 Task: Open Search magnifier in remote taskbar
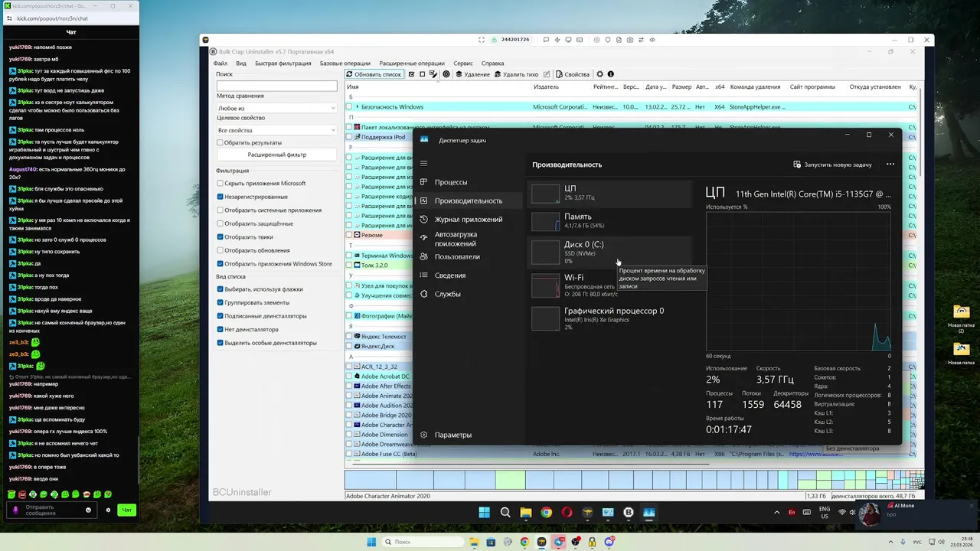click(x=505, y=513)
